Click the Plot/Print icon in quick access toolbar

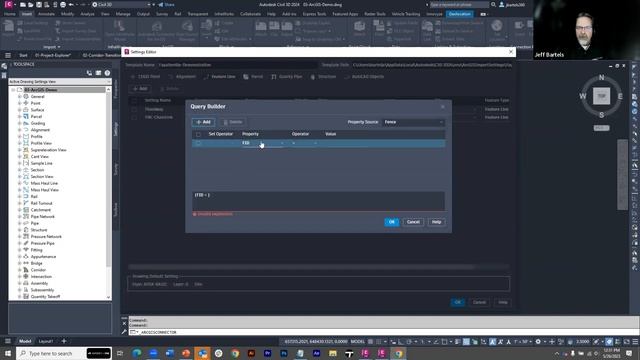pyautogui.click(x=63, y=4)
